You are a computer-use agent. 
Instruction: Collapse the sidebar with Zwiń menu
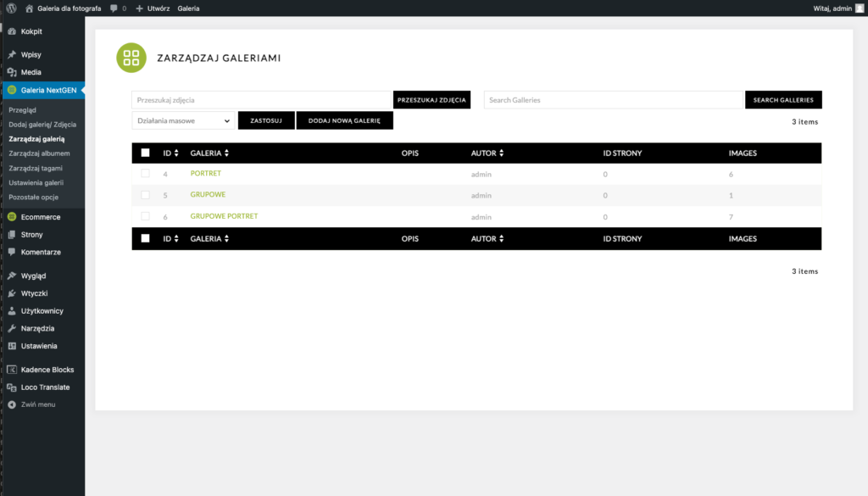37,404
